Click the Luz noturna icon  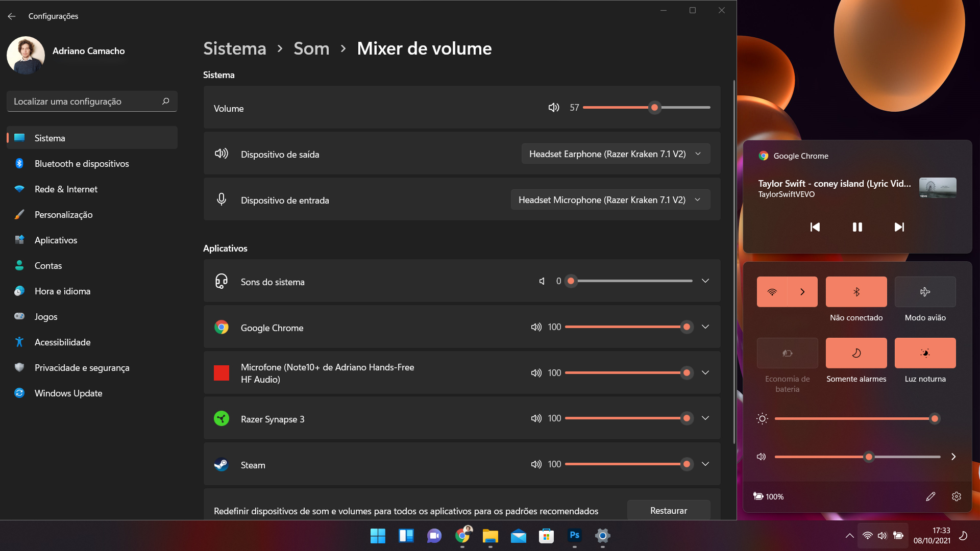[925, 353]
